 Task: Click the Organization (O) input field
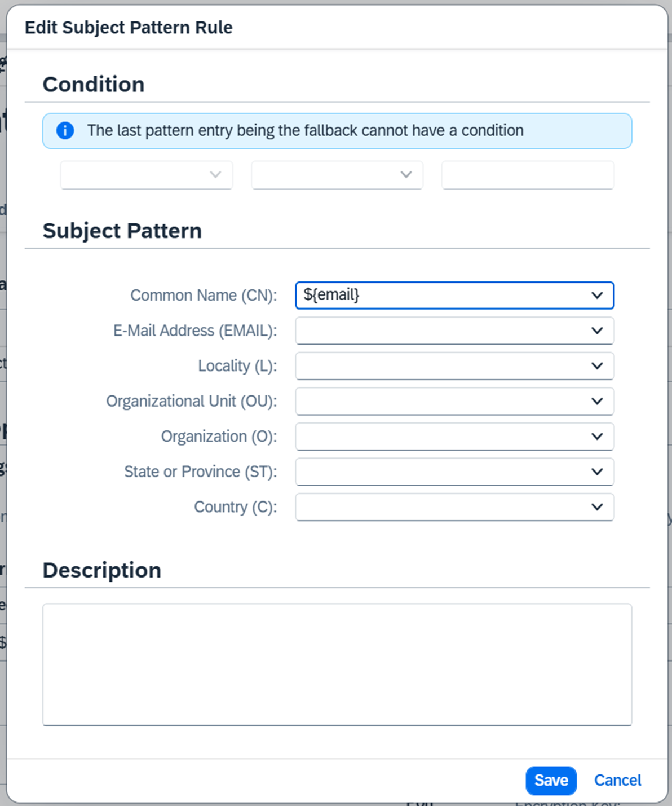[440, 437]
